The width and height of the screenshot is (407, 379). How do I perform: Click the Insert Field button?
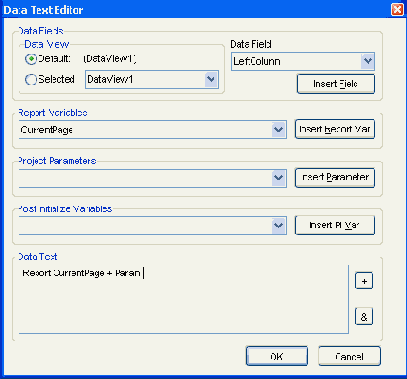coord(336,84)
